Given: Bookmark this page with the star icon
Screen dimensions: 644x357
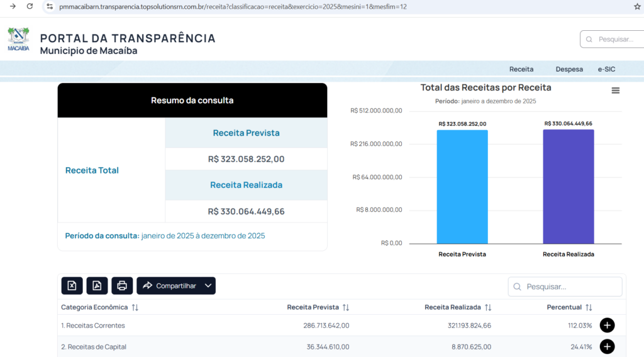Looking at the screenshot, I should (x=637, y=6).
